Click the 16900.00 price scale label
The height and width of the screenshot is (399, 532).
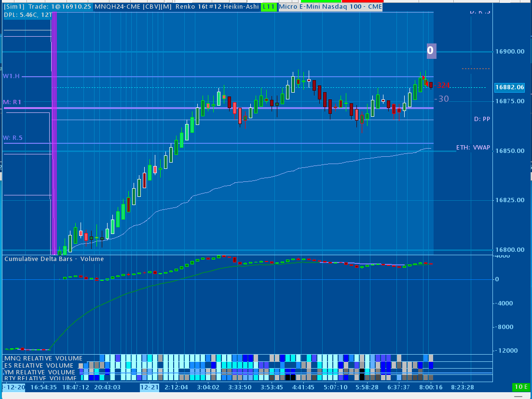click(510, 52)
